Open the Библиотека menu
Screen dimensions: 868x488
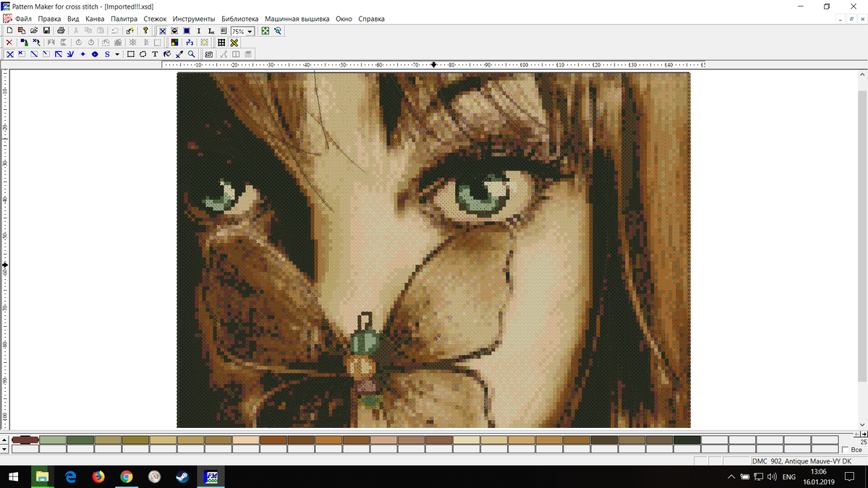239,19
